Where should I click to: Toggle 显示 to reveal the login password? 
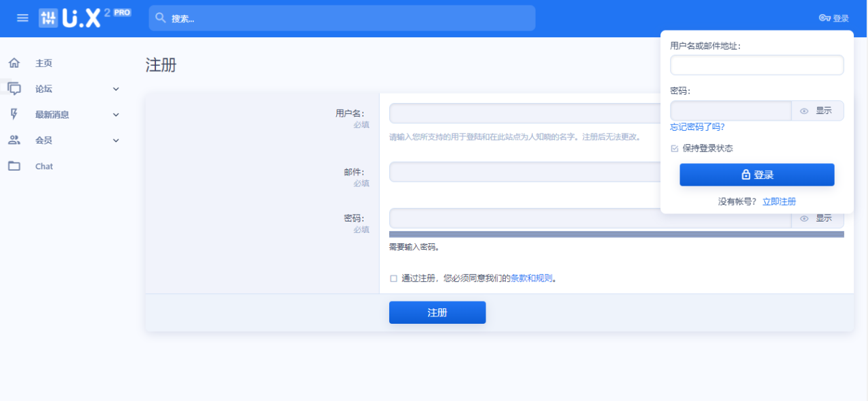click(818, 110)
